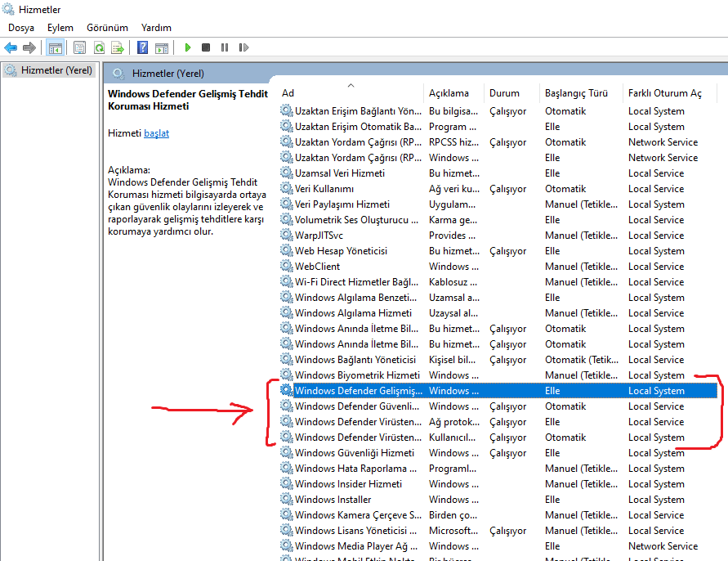Click 'Otomatik (Tetik...' startup type cell
The height and width of the screenshot is (561, 728).
[x=582, y=360]
